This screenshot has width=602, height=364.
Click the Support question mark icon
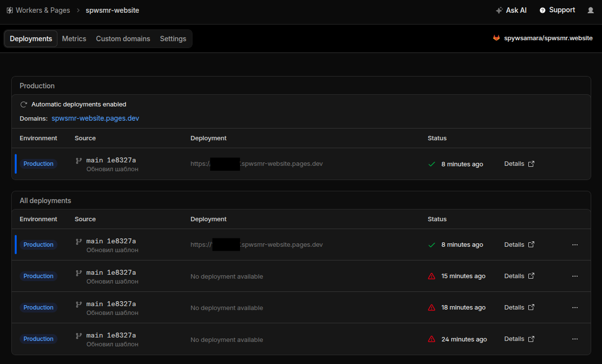[543, 10]
